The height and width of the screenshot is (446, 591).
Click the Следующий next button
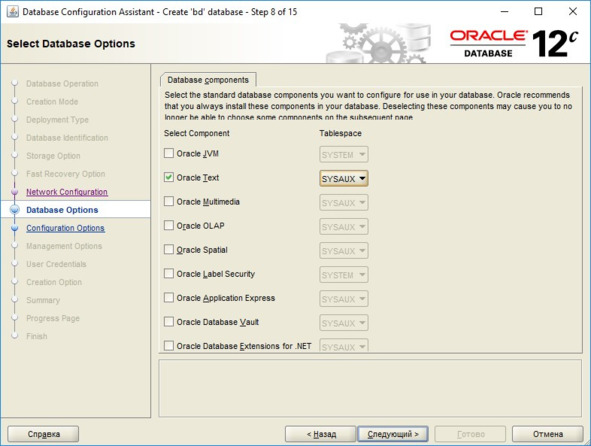(x=393, y=434)
